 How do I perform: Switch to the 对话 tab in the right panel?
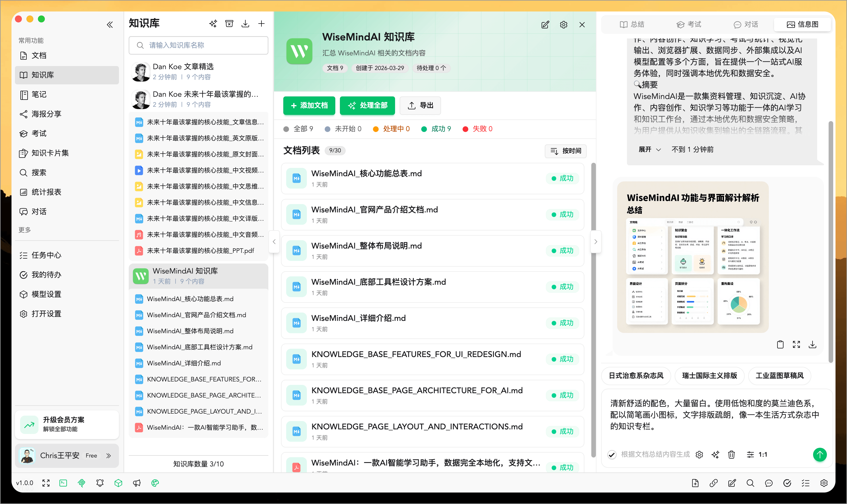tap(746, 24)
